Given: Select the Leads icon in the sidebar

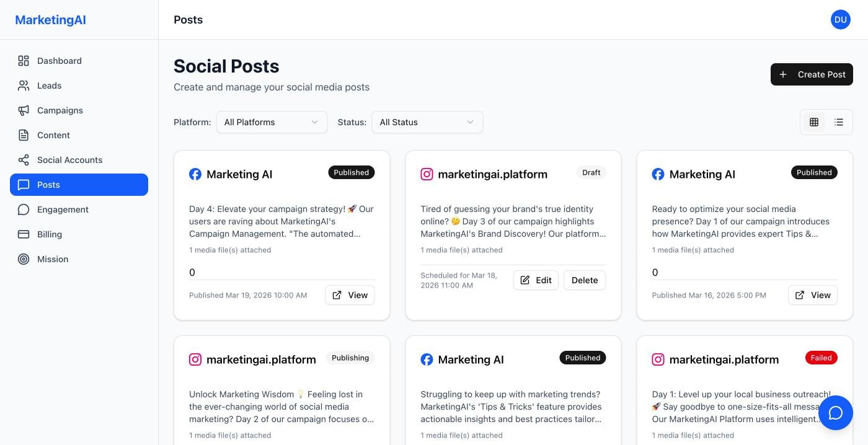Looking at the screenshot, I should (24, 86).
